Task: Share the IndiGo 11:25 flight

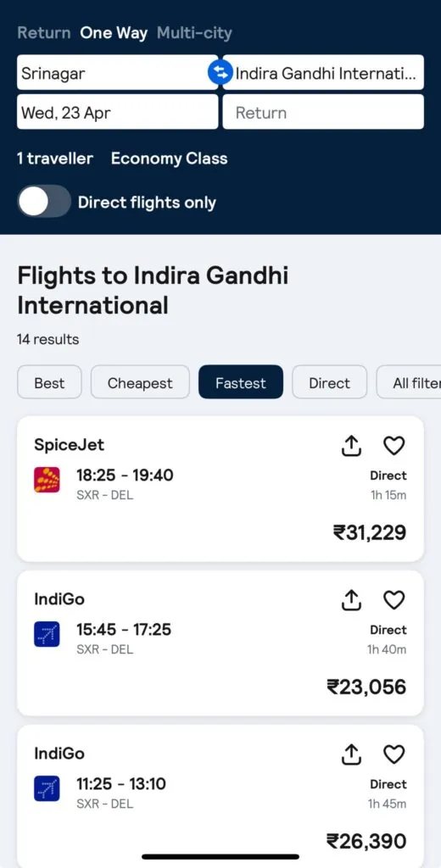Action: pos(351,754)
